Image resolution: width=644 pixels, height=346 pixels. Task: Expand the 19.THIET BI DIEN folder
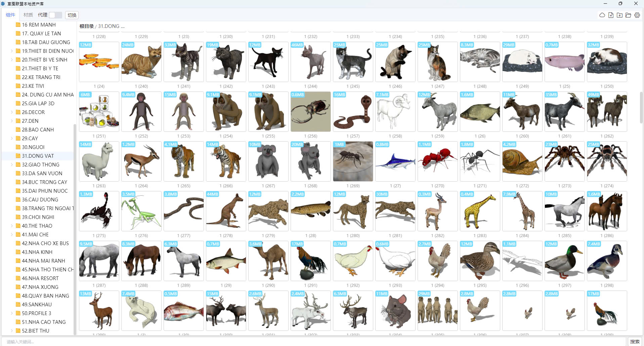(x=12, y=51)
